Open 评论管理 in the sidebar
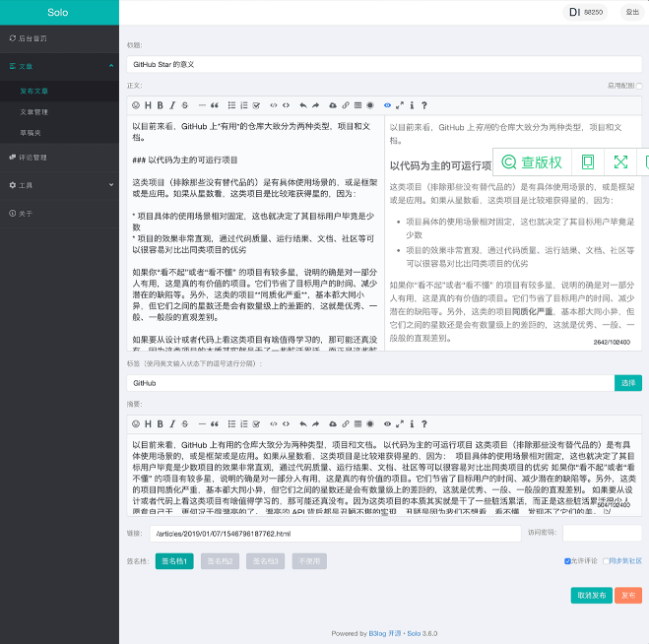This screenshot has width=649, height=644. 59,158
